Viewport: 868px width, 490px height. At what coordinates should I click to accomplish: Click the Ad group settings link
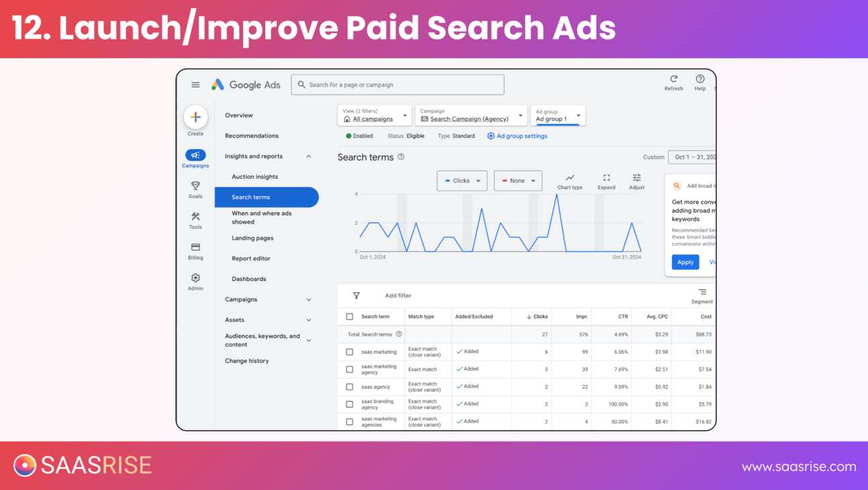tap(522, 136)
